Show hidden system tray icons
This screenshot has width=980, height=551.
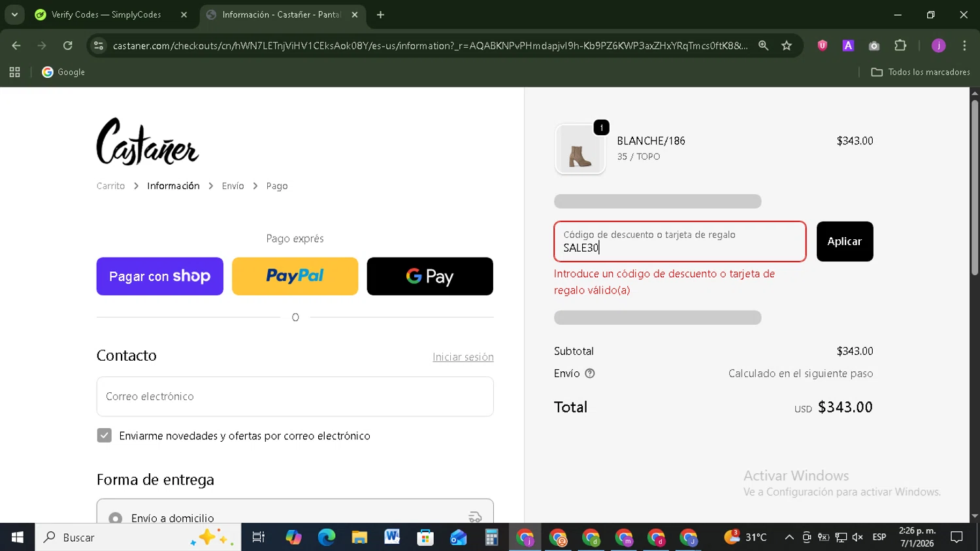(789, 537)
